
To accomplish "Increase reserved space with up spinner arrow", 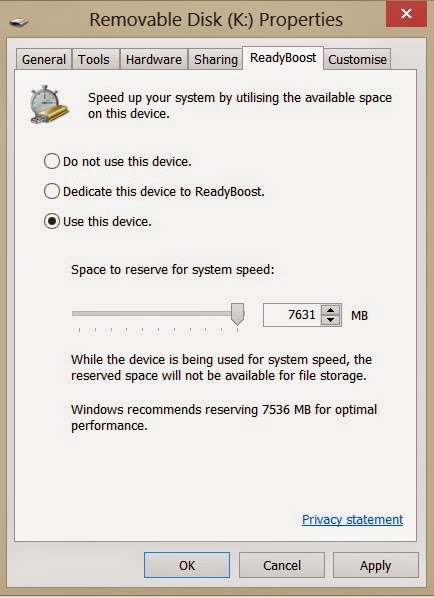I will [x=330, y=310].
